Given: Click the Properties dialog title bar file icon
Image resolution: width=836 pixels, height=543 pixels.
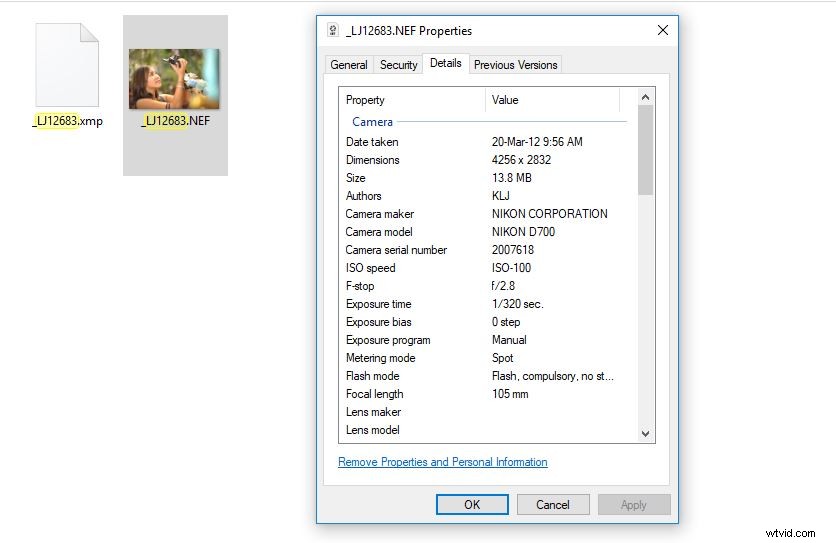Looking at the screenshot, I should (333, 30).
